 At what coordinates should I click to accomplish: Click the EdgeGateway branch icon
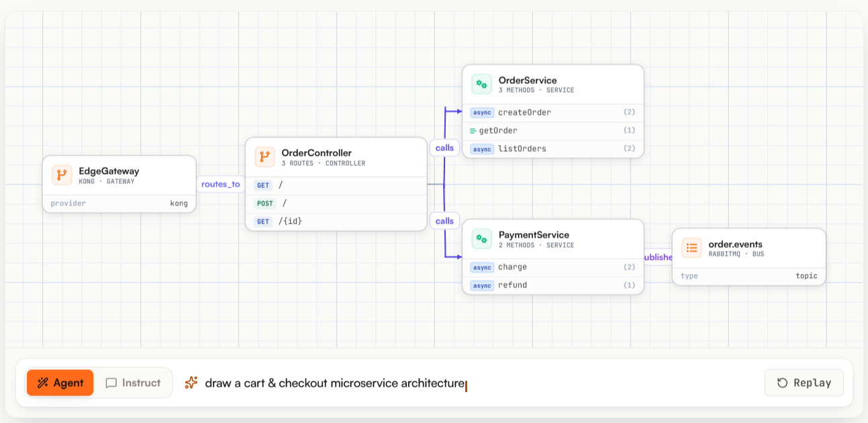[62, 175]
